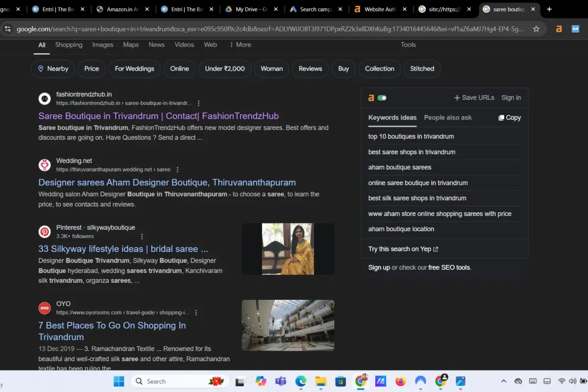Open Task View from the taskbar
This screenshot has height=392, width=588.
coord(240,381)
